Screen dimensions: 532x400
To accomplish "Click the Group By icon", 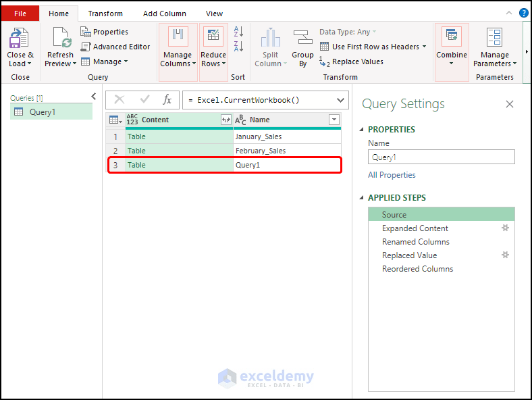I will pos(302,37).
